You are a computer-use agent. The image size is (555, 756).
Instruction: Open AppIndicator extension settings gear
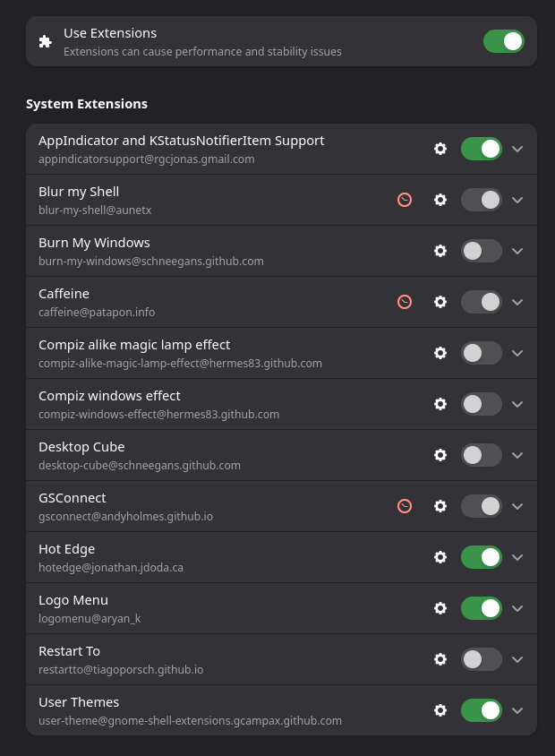[440, 149]
